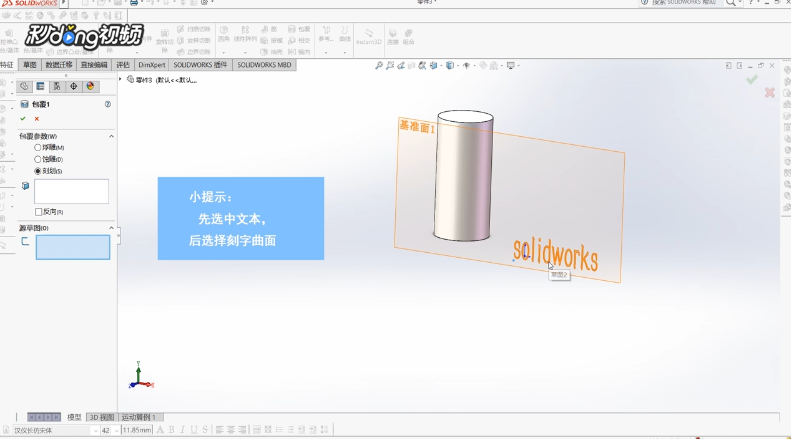Click the Previous View icon
The height and width of the screenshot is (439, 791).
pyautogui.click(x=401, y=66)
